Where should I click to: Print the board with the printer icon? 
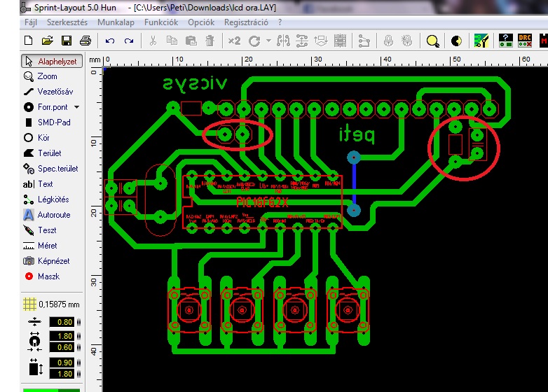click(x=85, y=41)
